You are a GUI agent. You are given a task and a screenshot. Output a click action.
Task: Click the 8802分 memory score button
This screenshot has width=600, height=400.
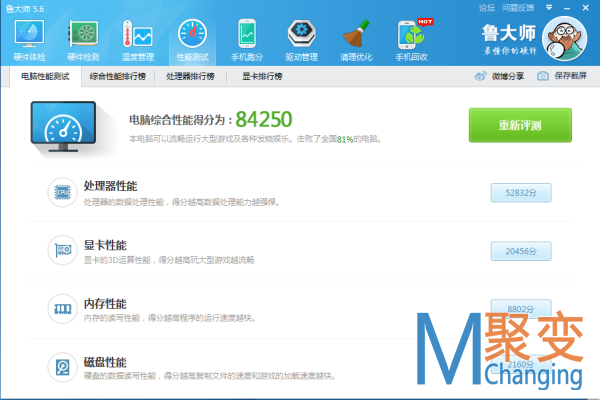[x=521, y=309]
